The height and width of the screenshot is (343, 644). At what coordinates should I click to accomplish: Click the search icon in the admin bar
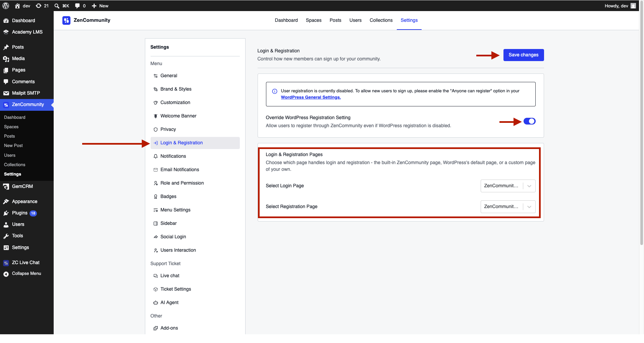pyautogui.click(x=57, y=6)
